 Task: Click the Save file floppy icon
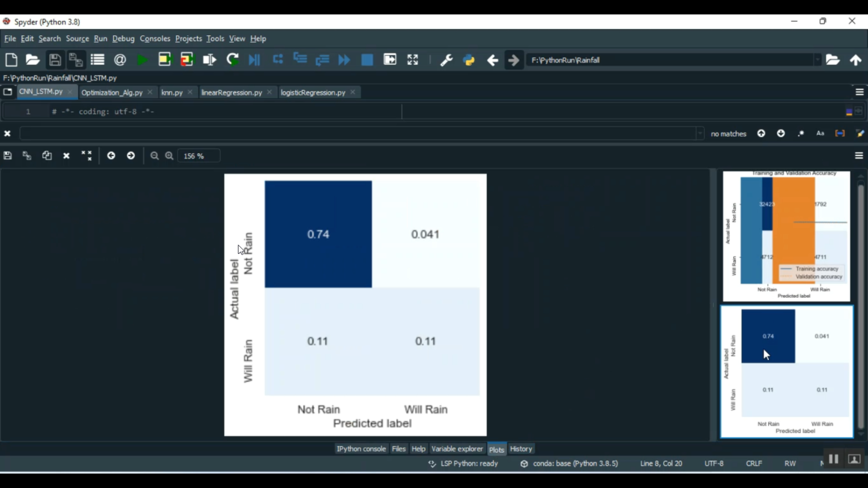[55, 60]
